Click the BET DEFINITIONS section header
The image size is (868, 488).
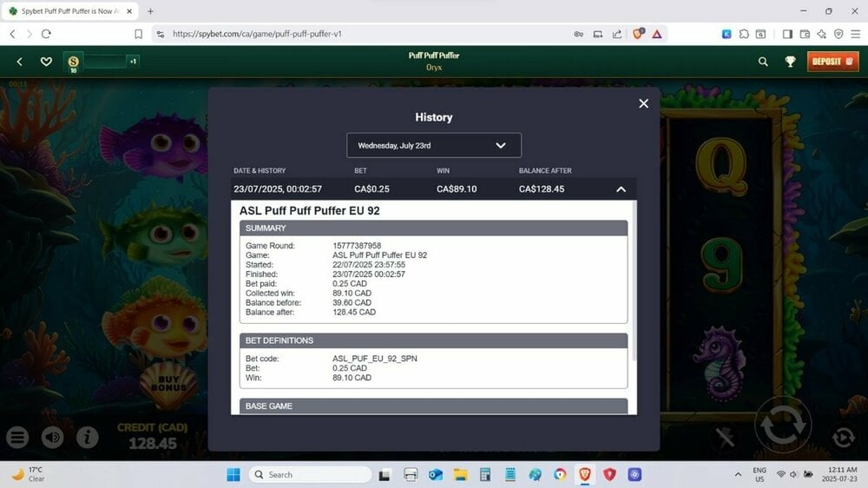(x=433, y=340)
